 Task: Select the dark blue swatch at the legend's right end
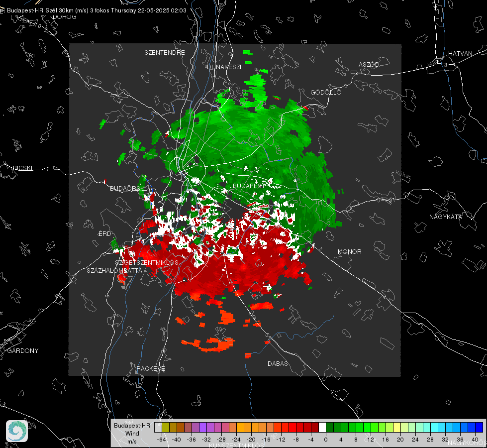pyautogui.click(x=479, y=428)
